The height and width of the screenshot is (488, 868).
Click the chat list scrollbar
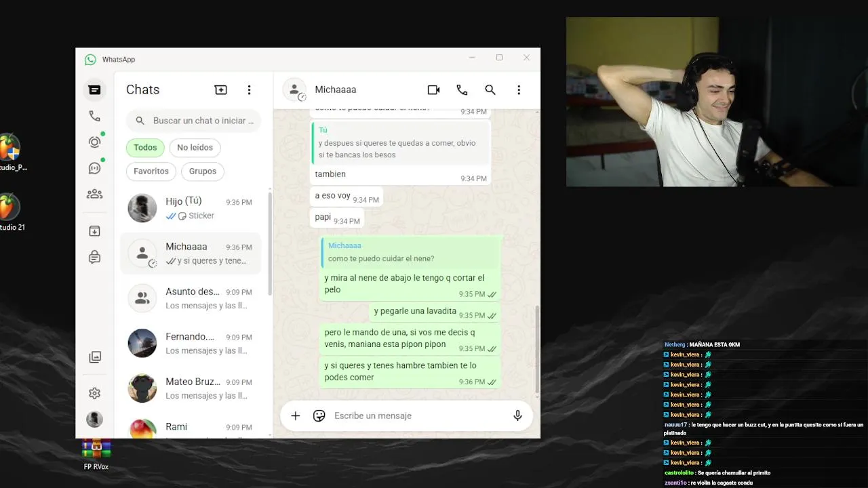click(270, 244)
